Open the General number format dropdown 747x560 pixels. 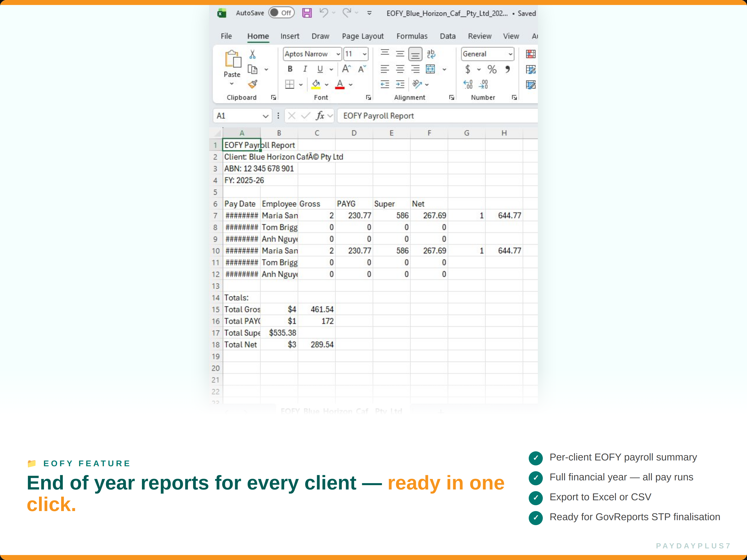point(510,54)
